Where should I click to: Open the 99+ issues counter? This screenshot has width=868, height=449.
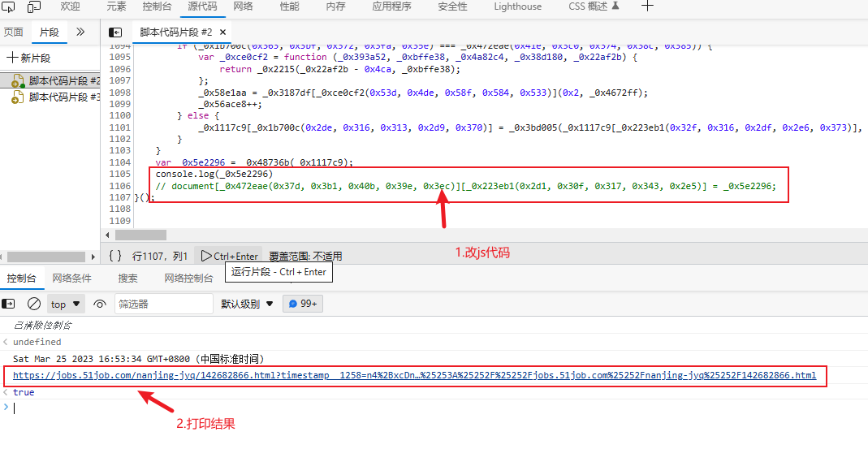coord(302,304)
